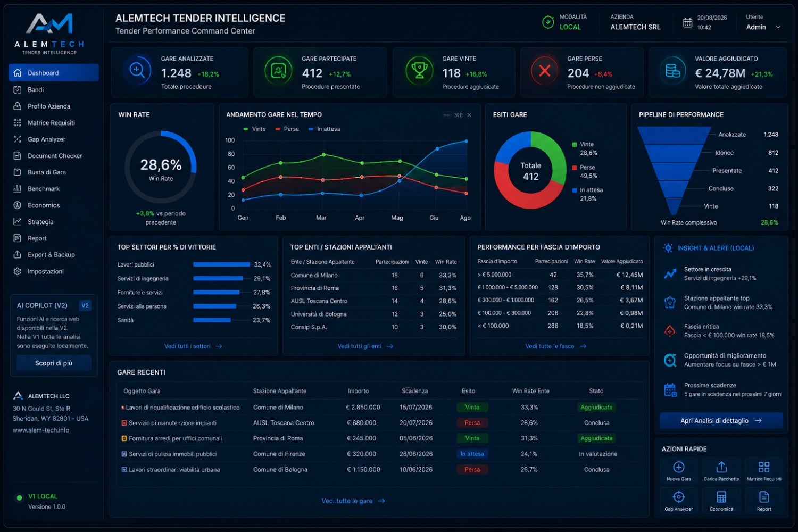Click the Profilo Azienda sidebar icon

tap(18, 106)
